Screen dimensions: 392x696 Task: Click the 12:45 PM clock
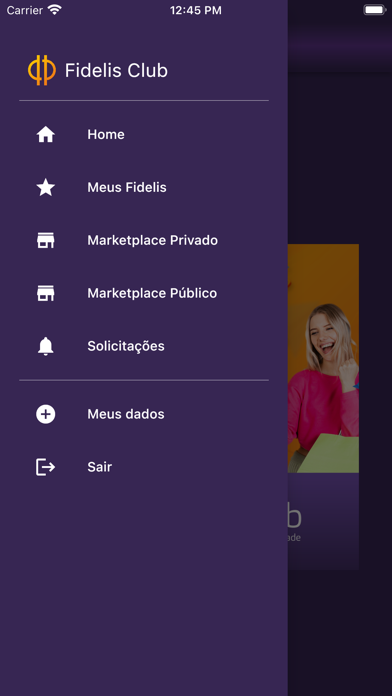click(196, 10)
